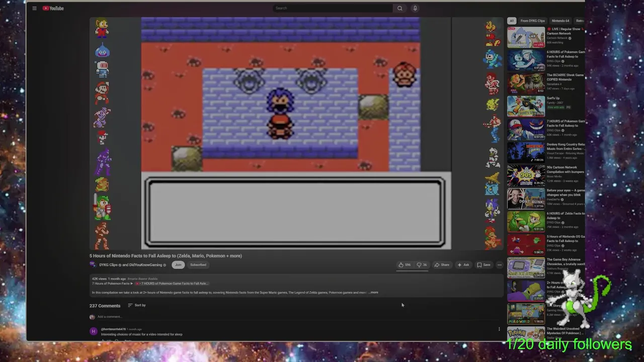The height and width of the screenshot is (362, 644).
Task: Focus the YouTube search box
Action: pyautogui.click(x=333, y=8)
